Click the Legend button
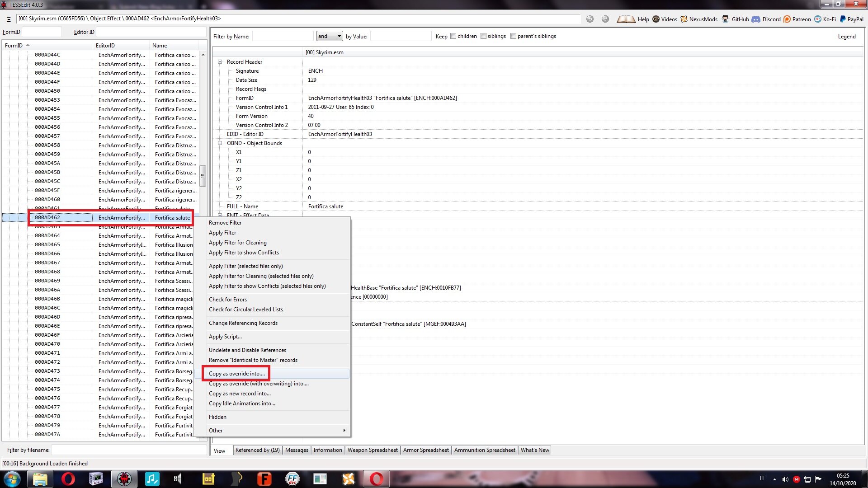 point(847,37)
